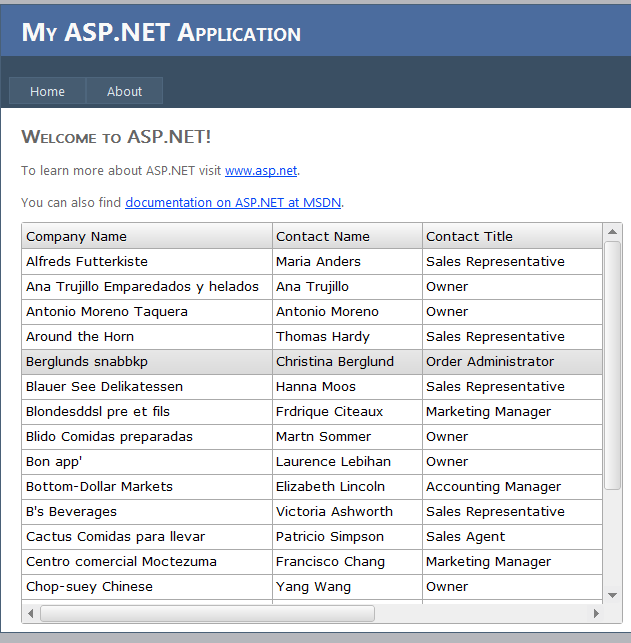
Task: Click contact name Laurence Lebihan
Action: [x=347, y=462]
